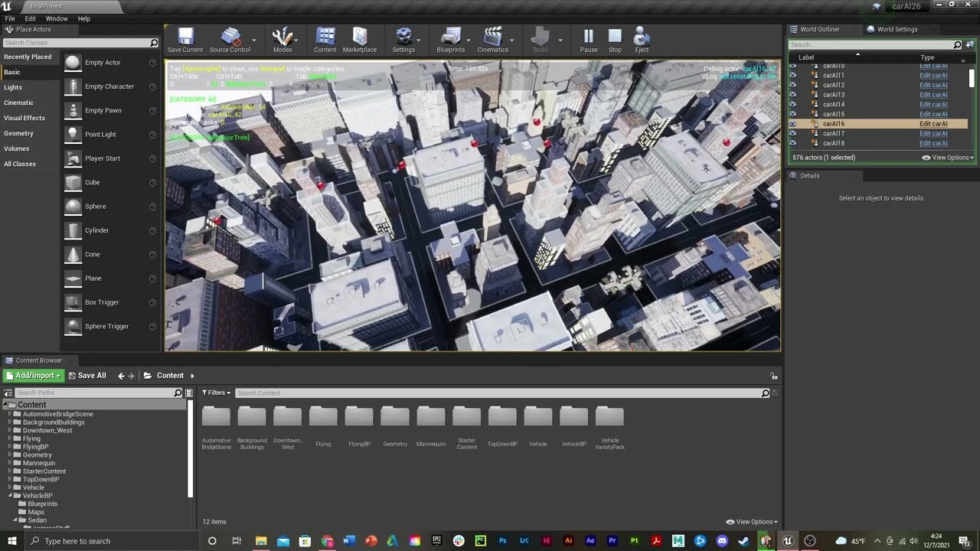Click the Edit carAI link for carAI16
Screen dimensions: 980x551
pyautogui.click(x=933, y=123)
